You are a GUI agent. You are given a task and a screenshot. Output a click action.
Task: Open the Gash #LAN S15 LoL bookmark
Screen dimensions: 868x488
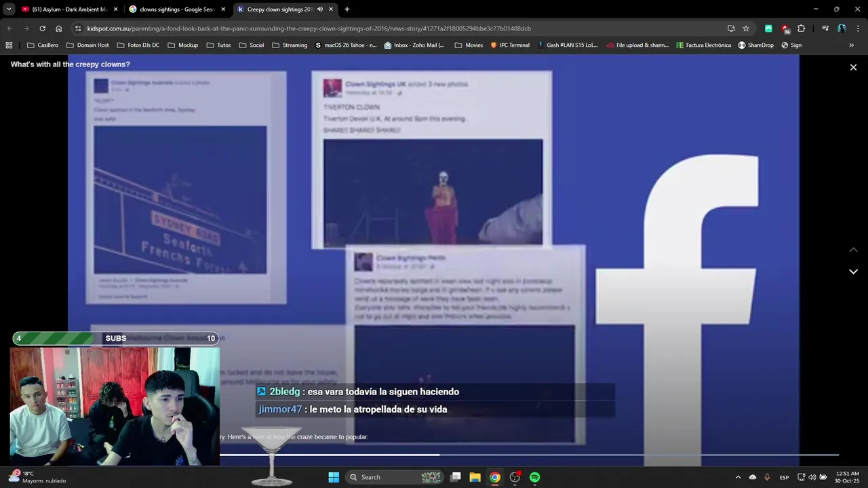click(x=568, y=45)
